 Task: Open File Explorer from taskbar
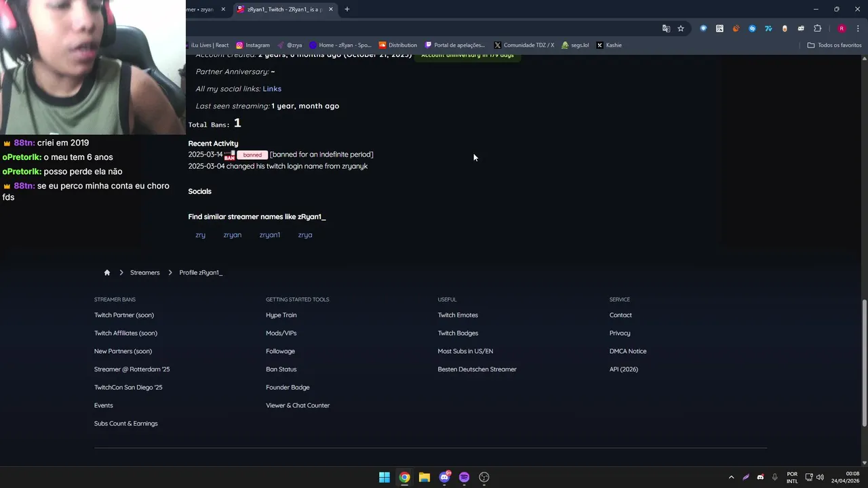pyautogui.click(x=424, y=477)
